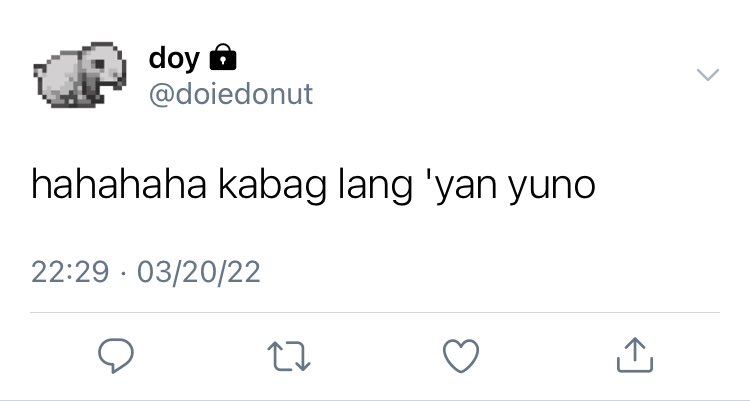Open profile via display name doy
The width and height of the screenshot is (750, 401).
pyautogui.click(x=174, y=59)
